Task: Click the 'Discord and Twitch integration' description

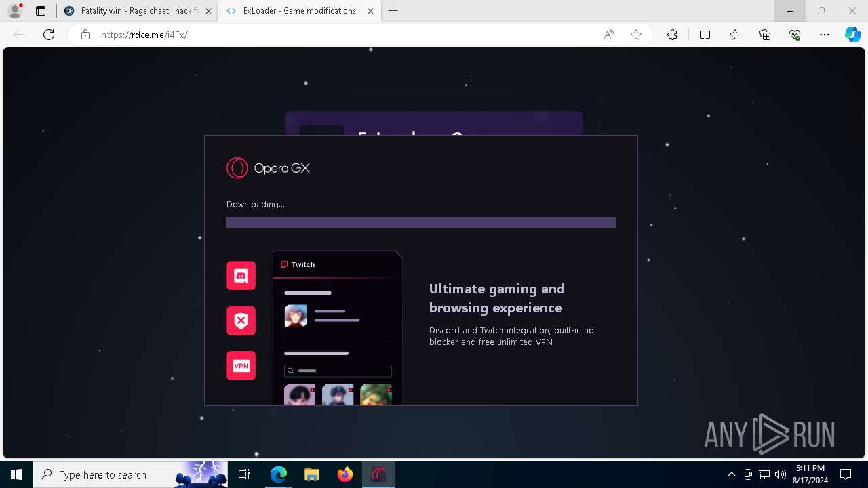Action: click(511, 336)
